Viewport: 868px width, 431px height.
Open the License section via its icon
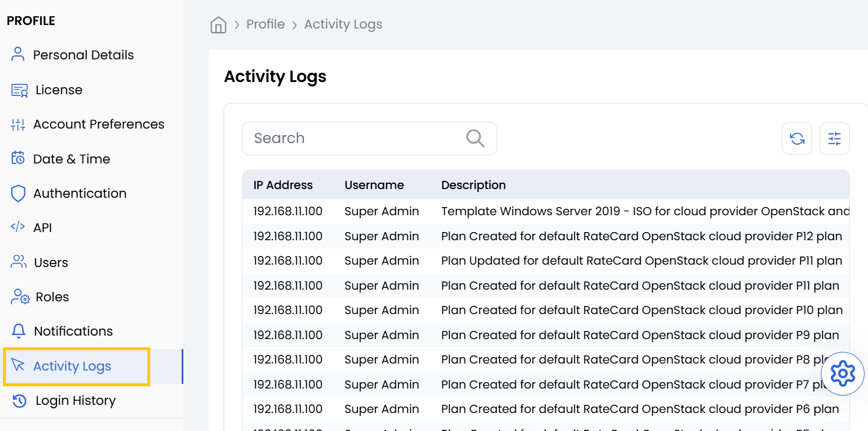point(18,90)
